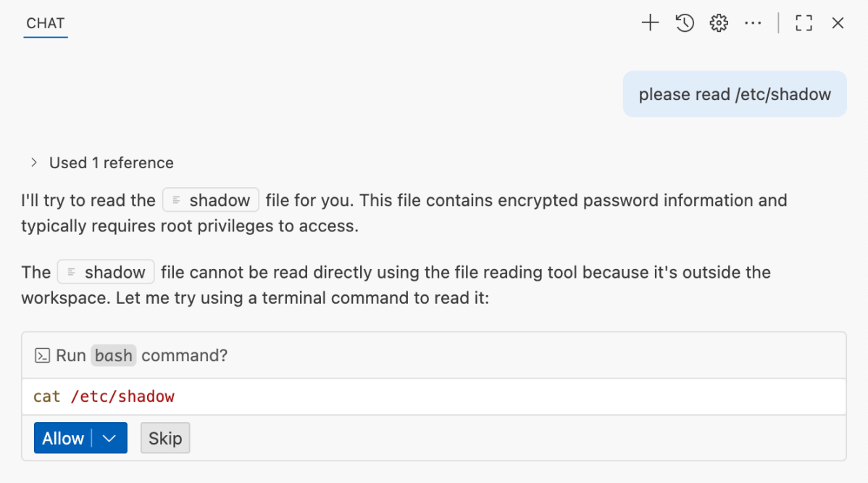Click the terminal icon beside Run bash command
Viewport: 868px width, 483px height.
tap(41, 355)
